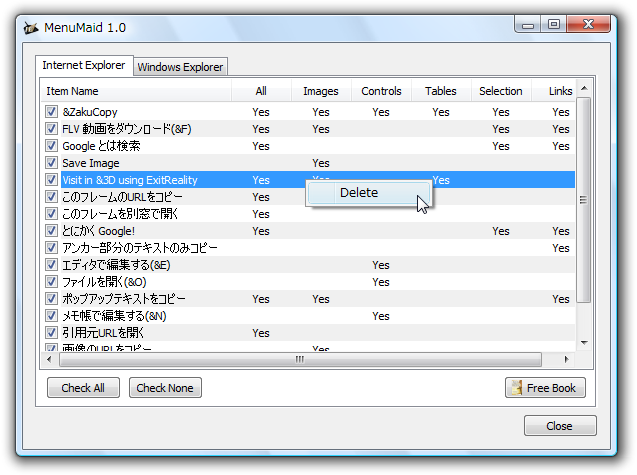Screen dimensions: 637x475
Task: Sort by the Selection column header
Action: [x=501, y=91]
